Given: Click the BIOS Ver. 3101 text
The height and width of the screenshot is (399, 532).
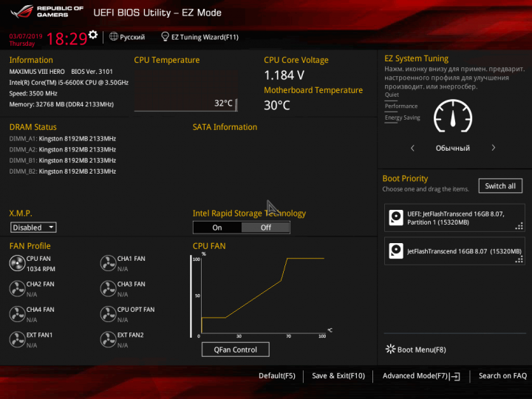Looking at the screenshot, I should [92, 72].
